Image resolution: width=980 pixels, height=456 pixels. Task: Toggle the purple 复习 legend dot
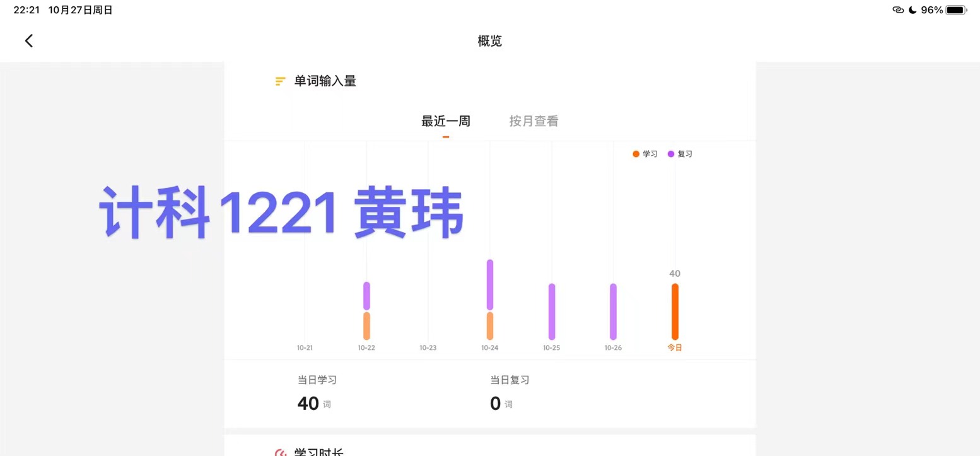(x=671, y=154)
